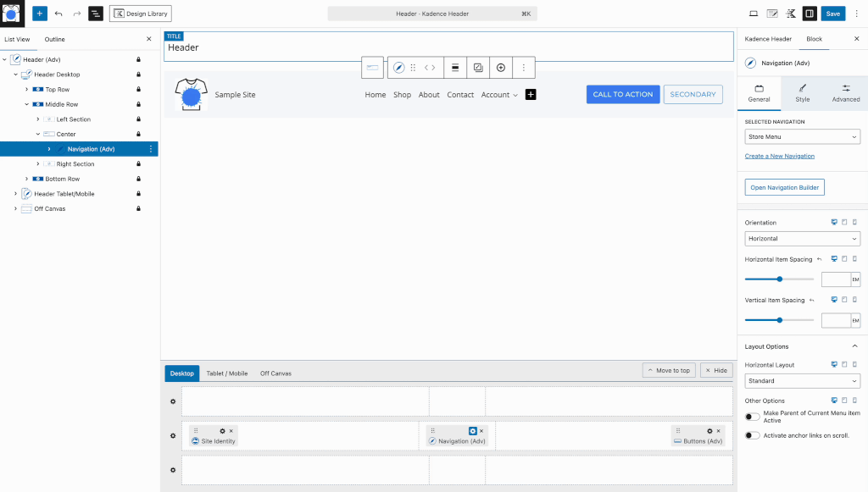Image resolution: width=868 pixels, height=492 pixels.
Task: Click Open Navigation Builder button
Action: tap(784, 187)
